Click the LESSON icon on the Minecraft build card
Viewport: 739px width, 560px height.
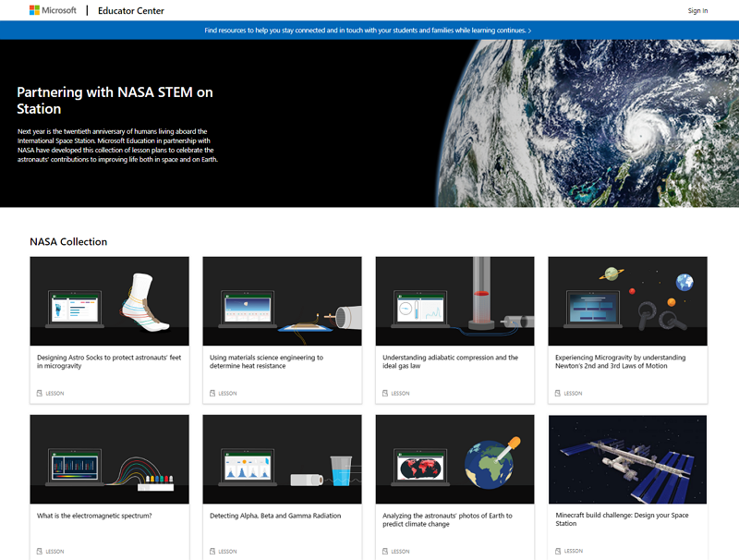pos(558,551)
